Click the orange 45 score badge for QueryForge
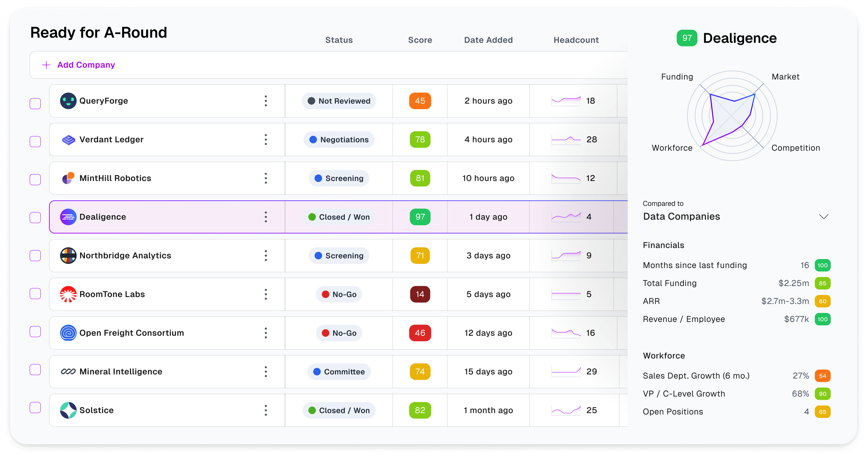 (420, 101)
